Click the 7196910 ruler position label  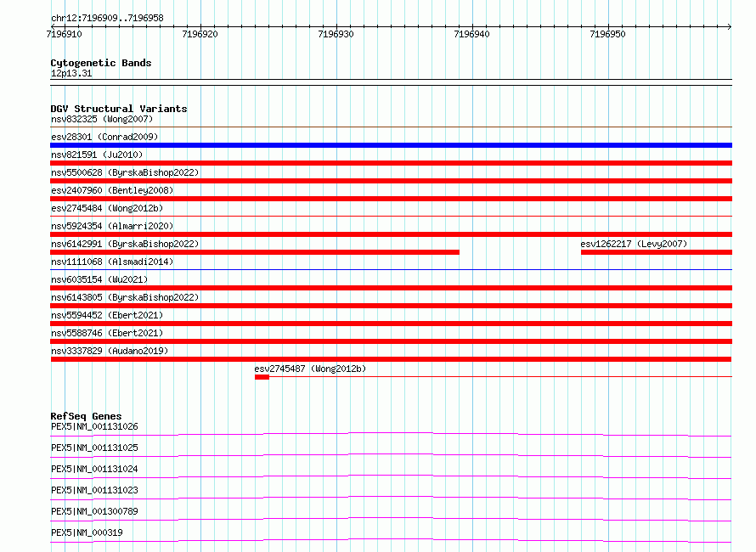click(64, 34)
